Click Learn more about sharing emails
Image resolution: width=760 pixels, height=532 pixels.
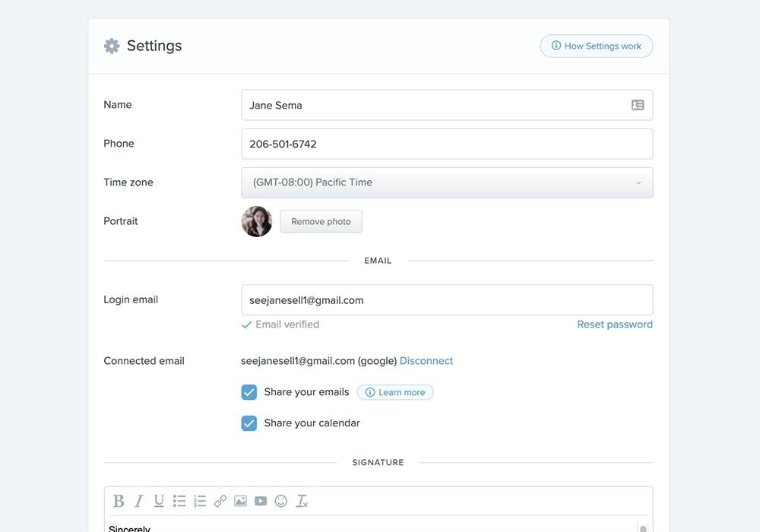(x=395, y=392)
